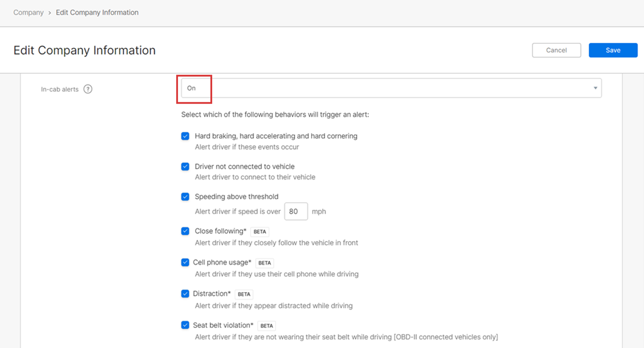
Task: Click 'Alert driver if they closely follow the vehicle' text
Action: (x=276, y=243)
